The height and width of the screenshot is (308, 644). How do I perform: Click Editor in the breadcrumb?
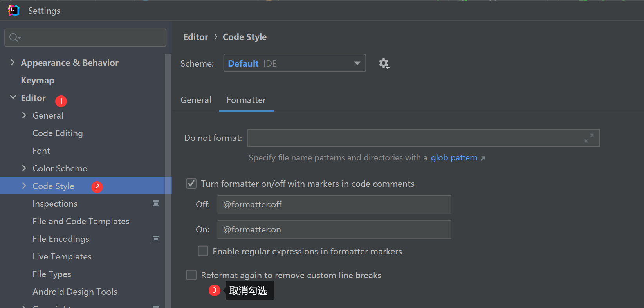[196, 37]
